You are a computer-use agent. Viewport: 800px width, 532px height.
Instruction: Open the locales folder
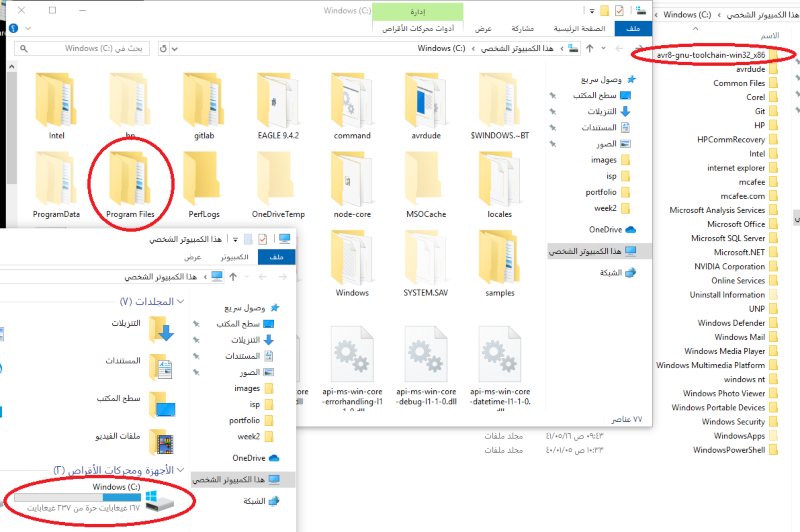pos(500,186)
